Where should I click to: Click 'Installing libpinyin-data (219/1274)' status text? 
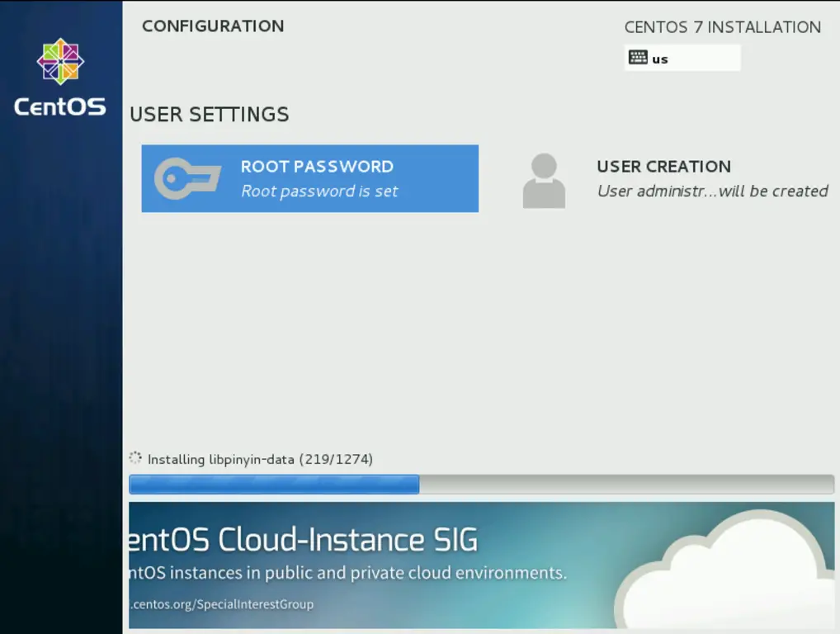tap(261, 459)
